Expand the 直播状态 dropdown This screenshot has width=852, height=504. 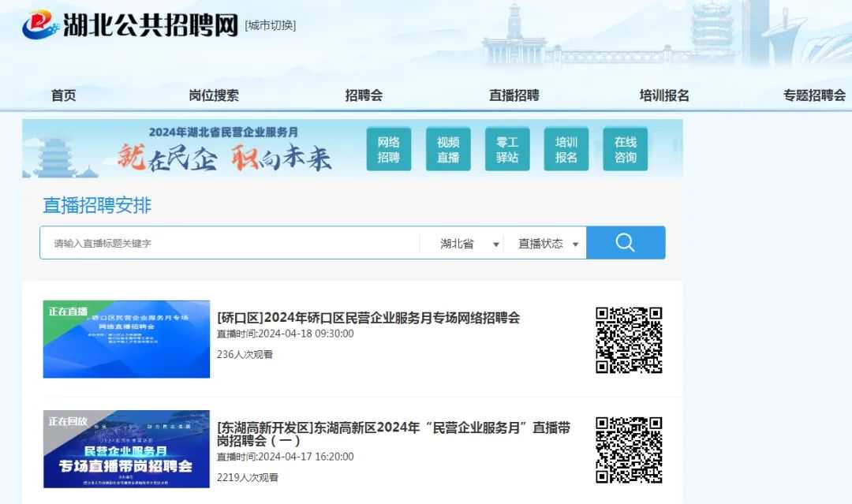(x=548, y=244)
